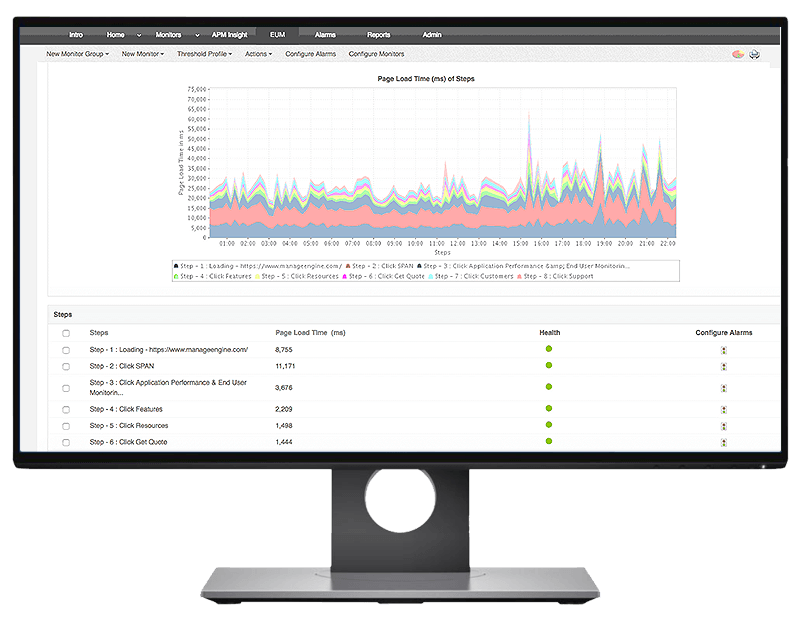Click green health indicator for Step 1 Loading
Viewport: 800px width, 620px height.
pyautogui.click(x=549, y=349)
